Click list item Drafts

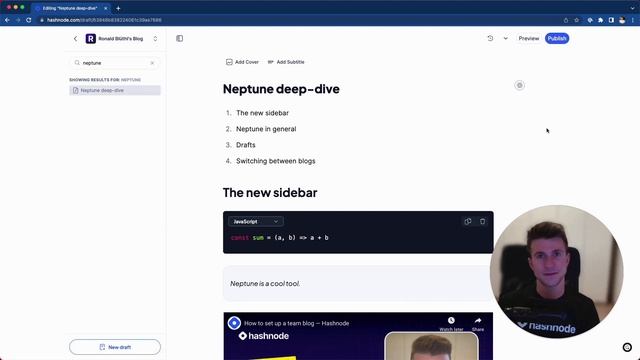coord(246,145)
